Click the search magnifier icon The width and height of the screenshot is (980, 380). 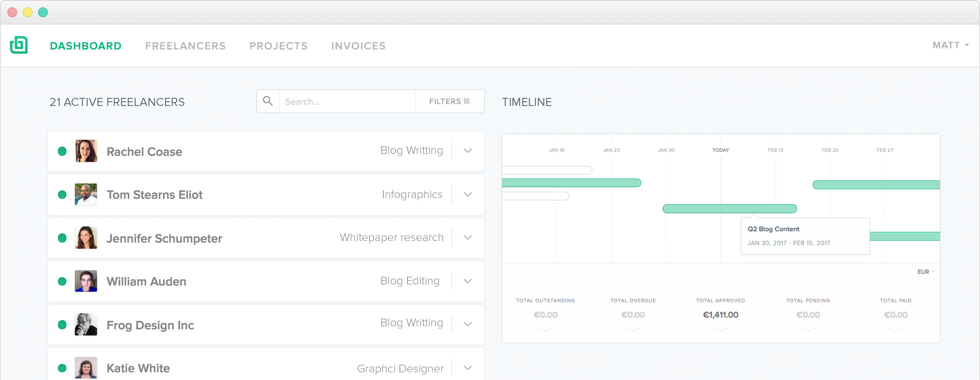coord(268,101)
